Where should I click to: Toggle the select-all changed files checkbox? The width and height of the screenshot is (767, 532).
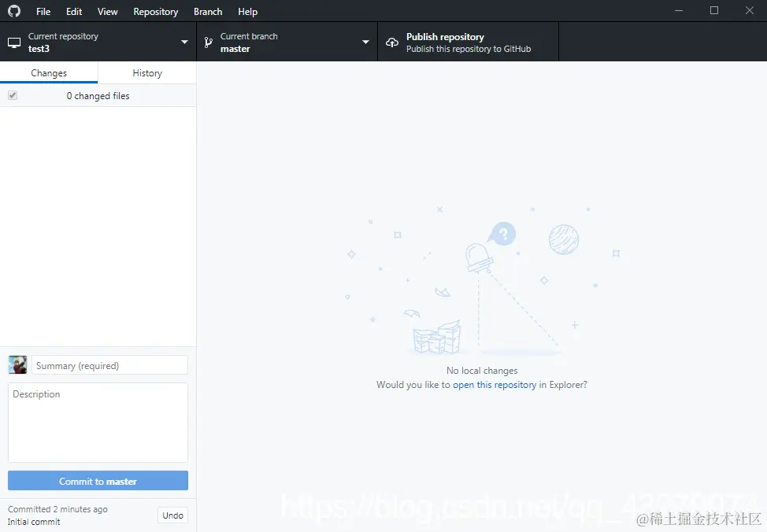click(13, 95)
